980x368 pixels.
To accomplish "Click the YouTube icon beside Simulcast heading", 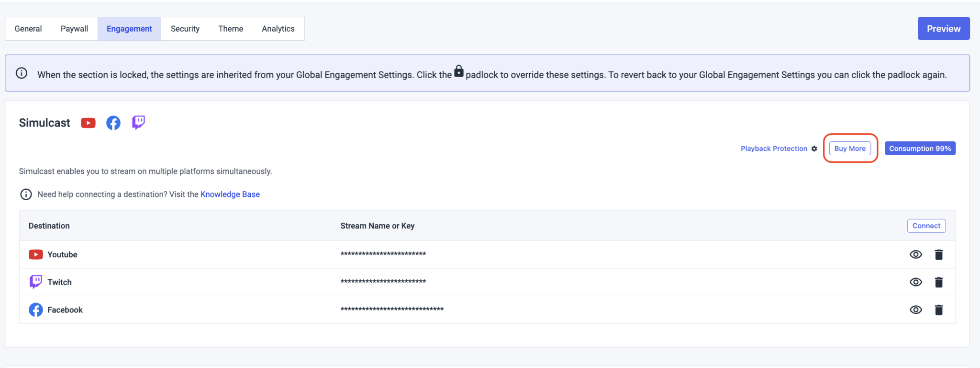I will pos(88,123).
